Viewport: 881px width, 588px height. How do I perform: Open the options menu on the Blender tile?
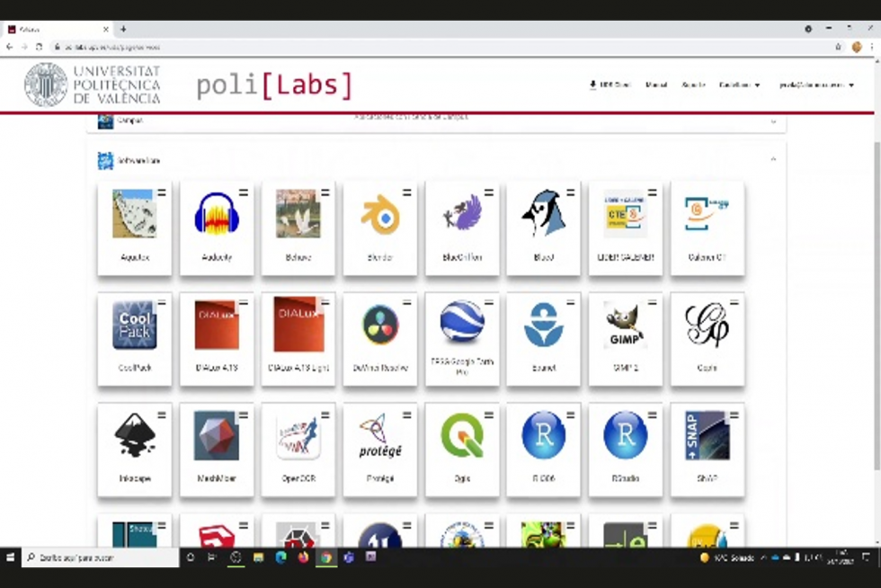pyautogui.click(x=406, y=192)
